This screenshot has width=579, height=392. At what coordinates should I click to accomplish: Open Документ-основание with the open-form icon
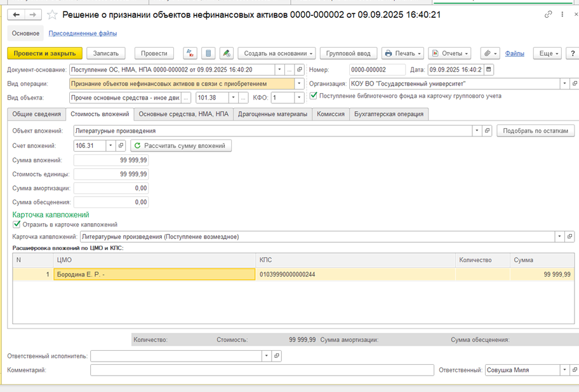(300, 70)
